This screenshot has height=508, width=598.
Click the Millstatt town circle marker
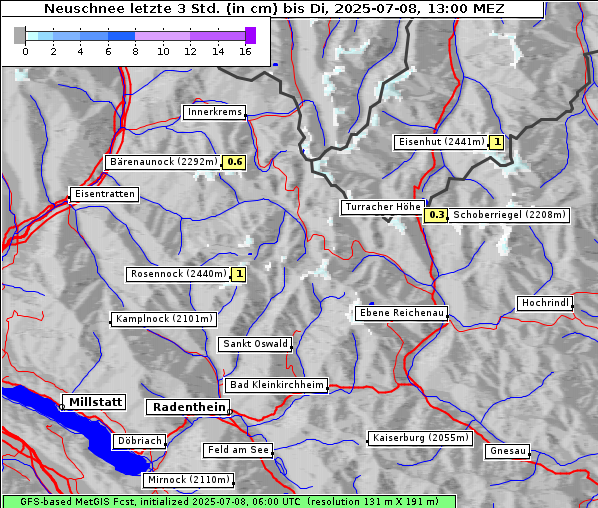click(62, 407)
